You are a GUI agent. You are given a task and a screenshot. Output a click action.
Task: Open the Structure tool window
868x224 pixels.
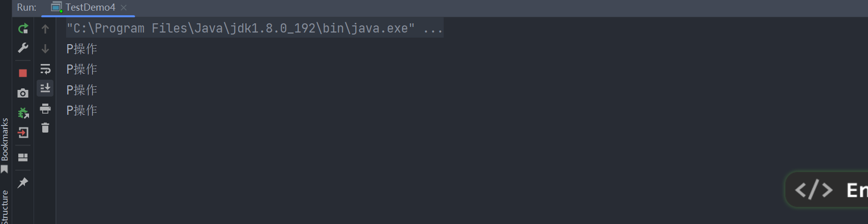tap(5, 207)
